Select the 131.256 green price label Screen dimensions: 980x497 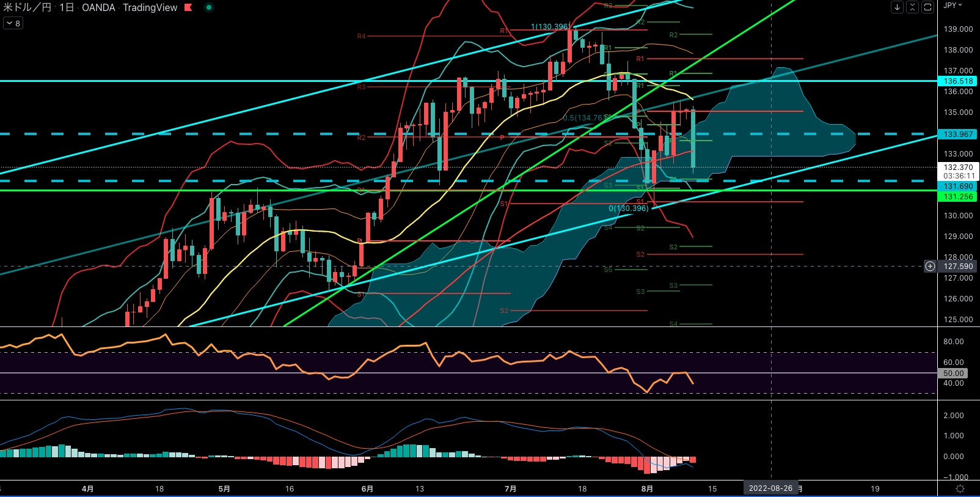pyautogui.click(x=958, y=197)
